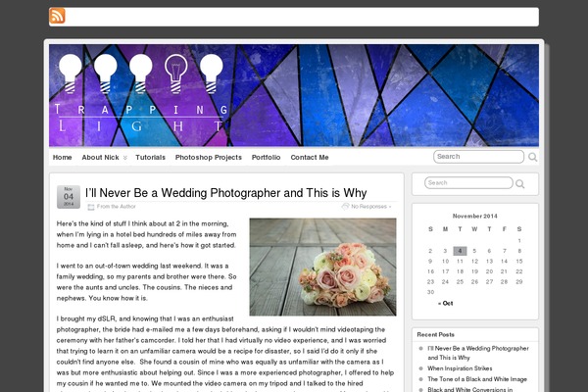Click the Recent Posts widget heading
588x392 pixels.
[x=436, y=334]
